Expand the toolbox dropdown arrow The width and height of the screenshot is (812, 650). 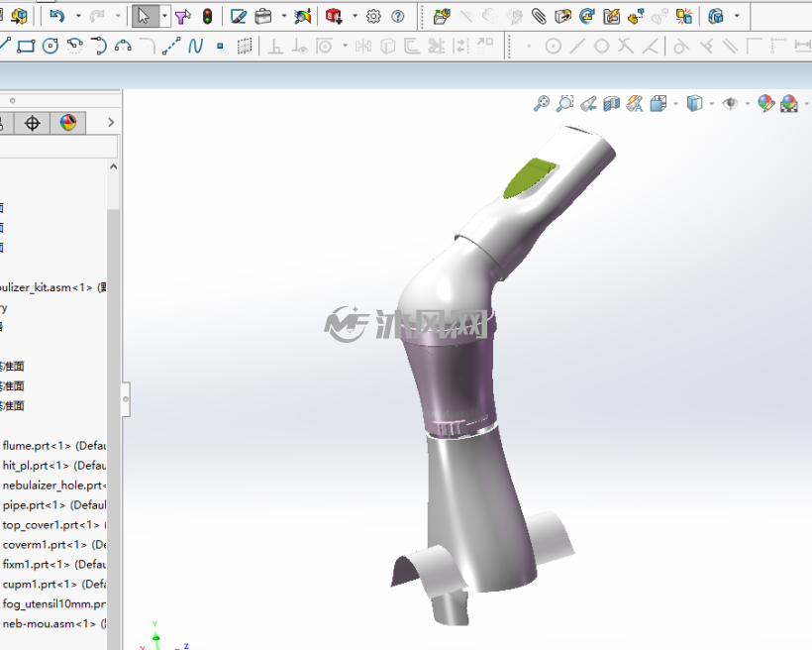click(x=284, y=16)
